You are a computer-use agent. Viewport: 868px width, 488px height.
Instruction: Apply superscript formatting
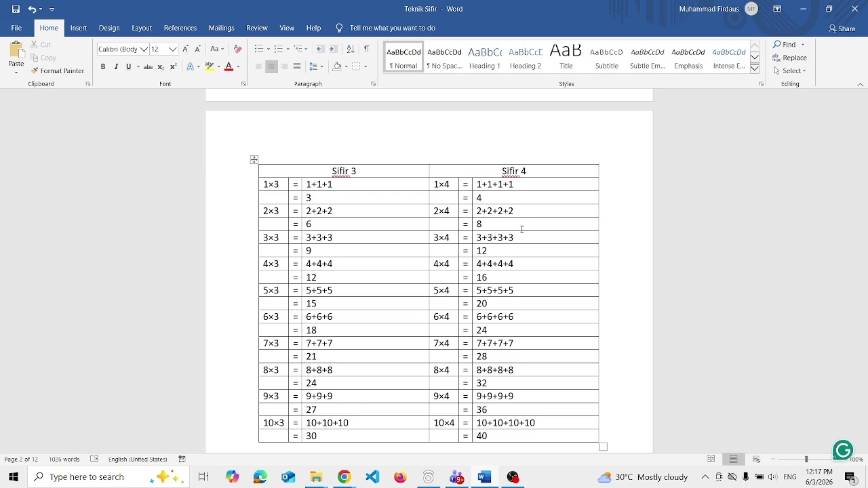(x=173, y=66)
